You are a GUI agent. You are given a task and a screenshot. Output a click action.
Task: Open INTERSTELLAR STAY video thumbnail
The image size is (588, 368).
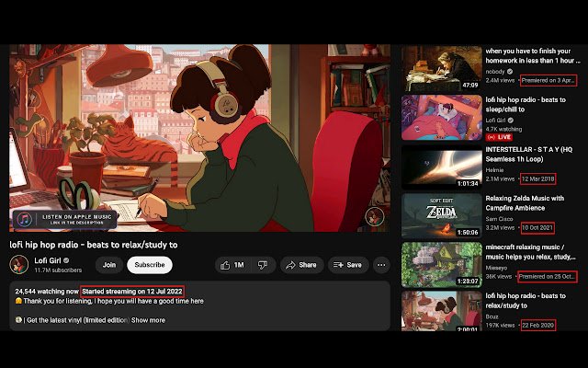(x=442, y=167)
